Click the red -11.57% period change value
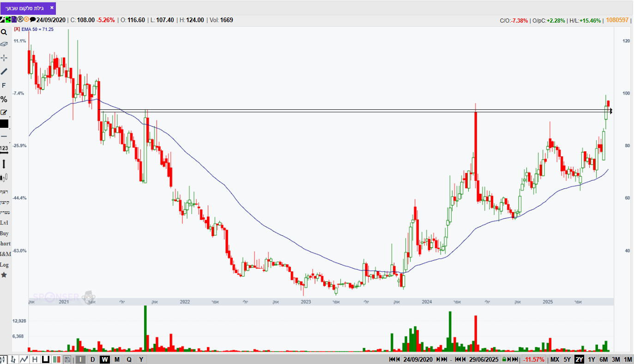The image size is (634, 364). [534, 359]
